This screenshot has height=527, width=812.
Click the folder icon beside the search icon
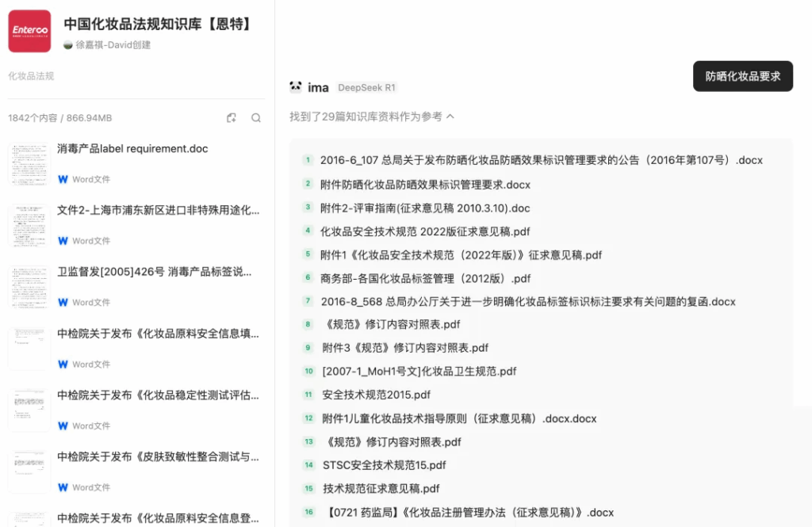pos(232,118)
